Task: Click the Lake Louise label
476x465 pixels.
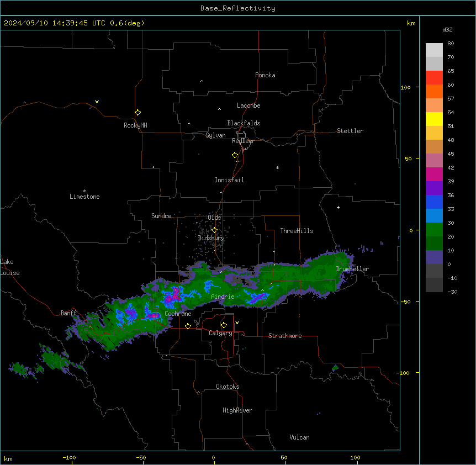Action: coord(10,267)
